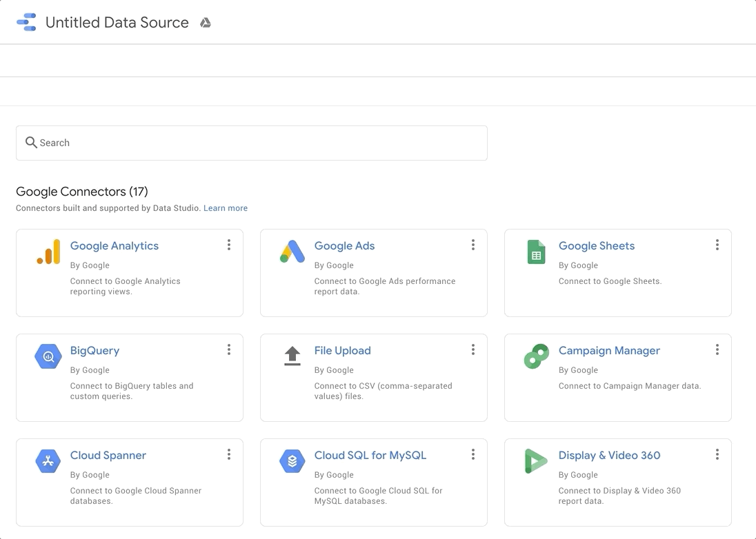Click the Campaign Manager green icon
This screenshot has height=539, width=756.
(x=536, y=356)
